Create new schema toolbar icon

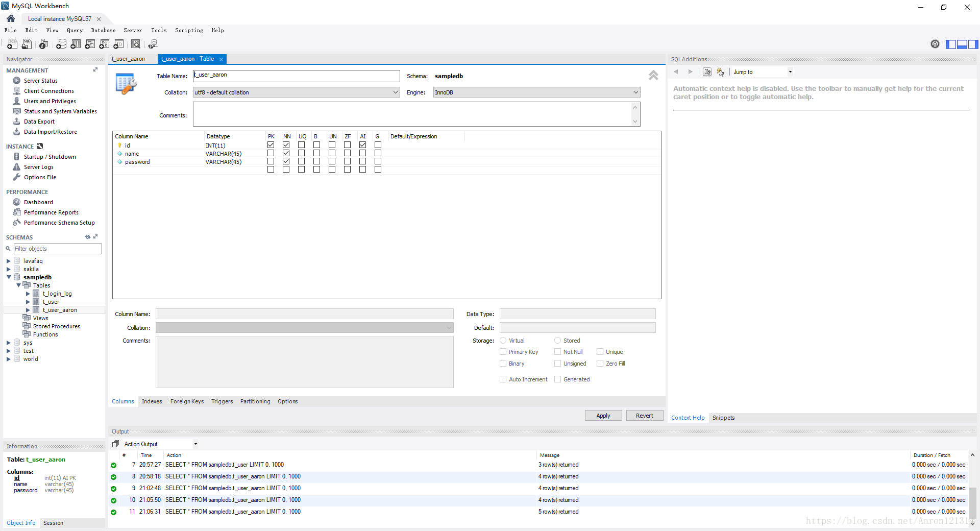[61, 44]
